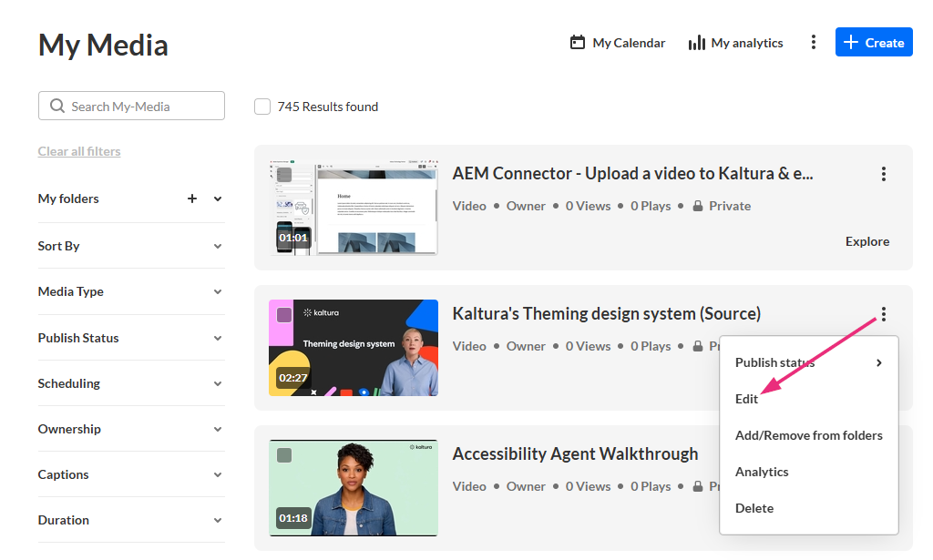Click the 02:27 duration badge
Viewport: 933px width, 560px height.
pyautogui.click(x=293, y=378)
